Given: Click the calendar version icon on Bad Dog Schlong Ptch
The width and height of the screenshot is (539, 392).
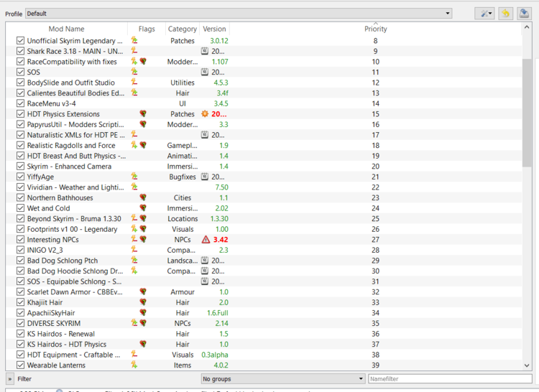Looking at the screenshot, I should point(205,260).
